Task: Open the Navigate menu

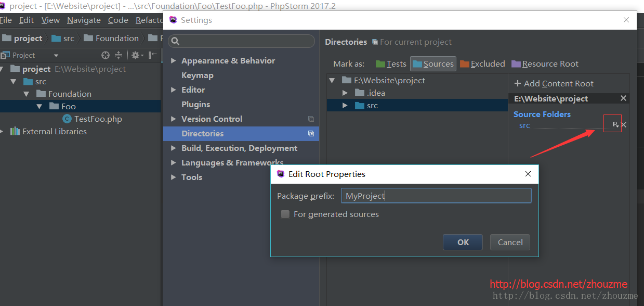Action: click(x=83, y=20)
